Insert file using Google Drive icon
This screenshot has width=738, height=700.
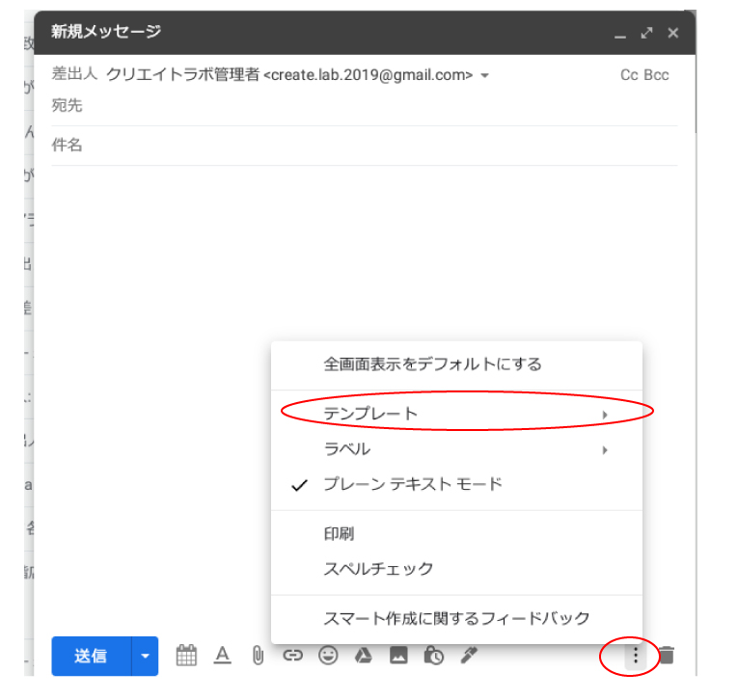(364, 656)
